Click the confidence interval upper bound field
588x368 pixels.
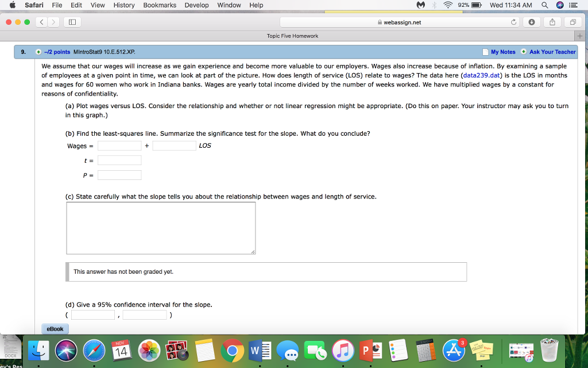point(145,315)
